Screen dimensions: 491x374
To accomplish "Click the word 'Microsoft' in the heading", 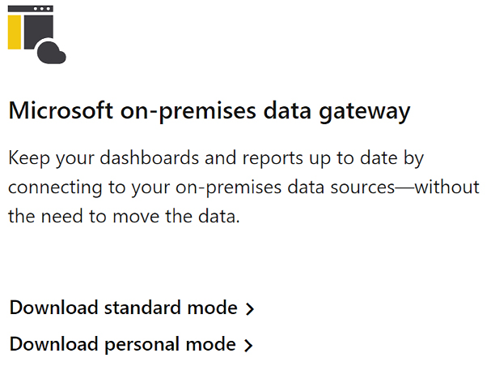I will pyautogui.click(x=61, y=110).
